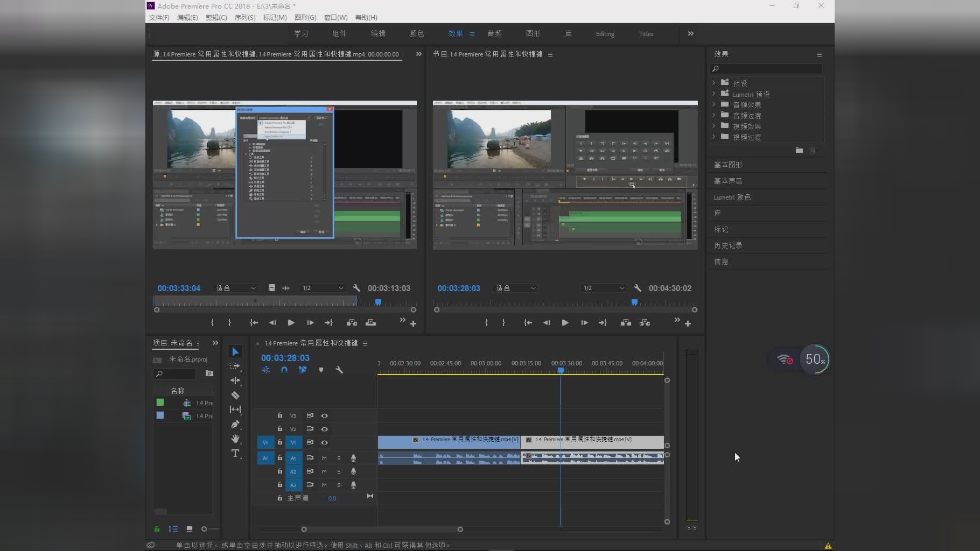Hide video track V2 eye
This screenshot has width=980, height=551.
pos(324,429)
